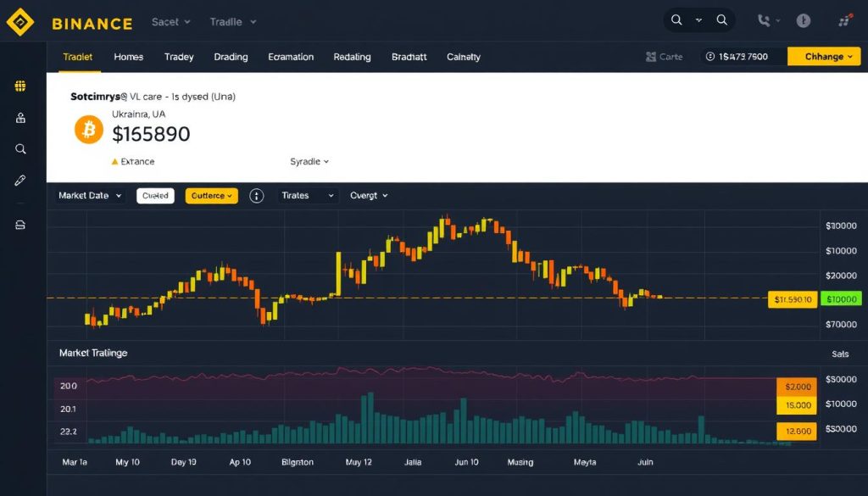Switch to the Ecramation tab

pyautogui.click(x=291, y=57)
